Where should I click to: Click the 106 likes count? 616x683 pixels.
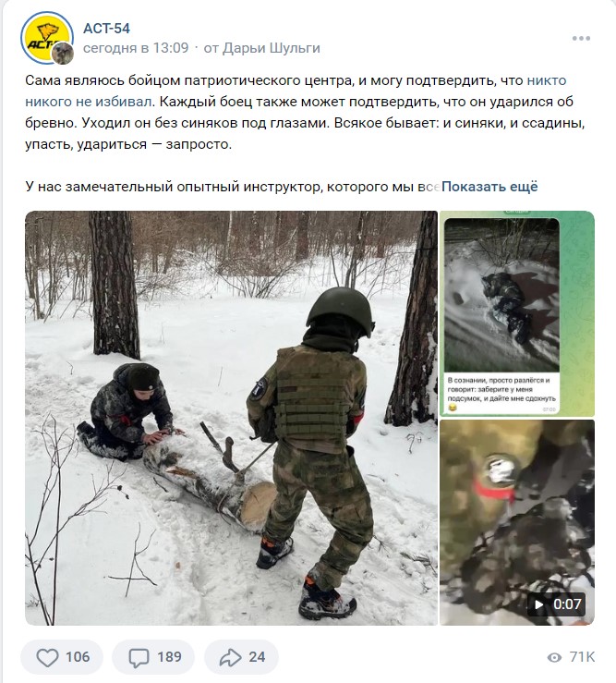click(x=78, y=657)
